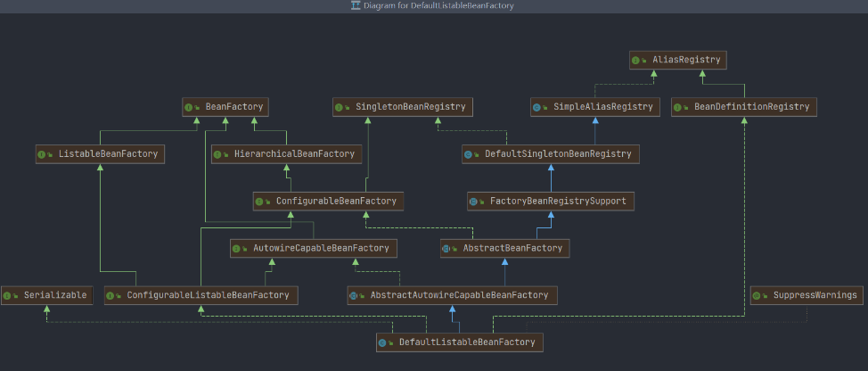
Task: Select the AliasRegistry interface node
Action: click(677, 60)
